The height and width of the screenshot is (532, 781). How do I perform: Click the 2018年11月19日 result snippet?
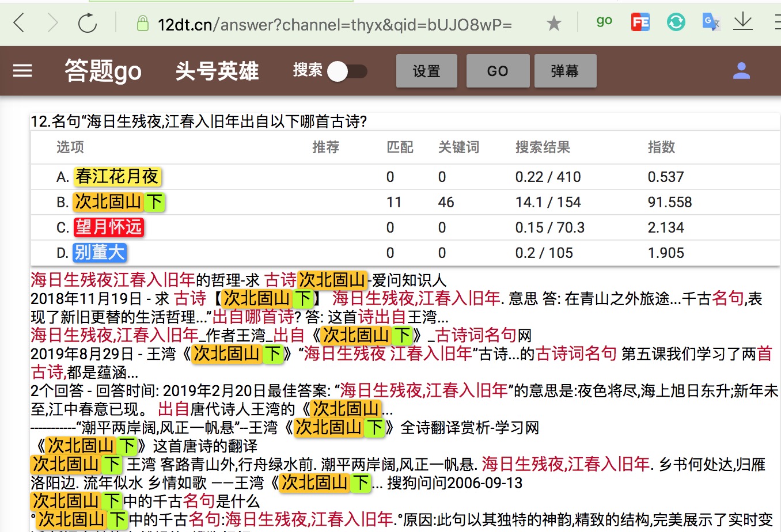[x=396, y=307]
